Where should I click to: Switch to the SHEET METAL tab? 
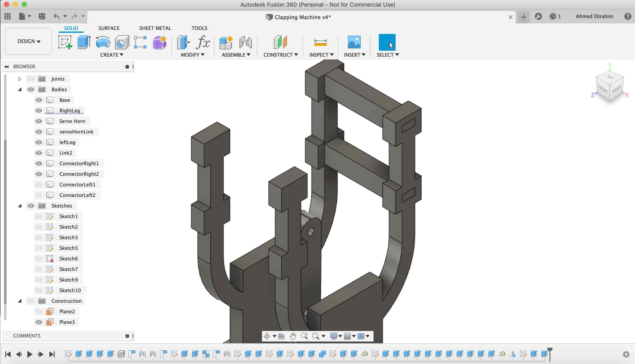point(155,28)
